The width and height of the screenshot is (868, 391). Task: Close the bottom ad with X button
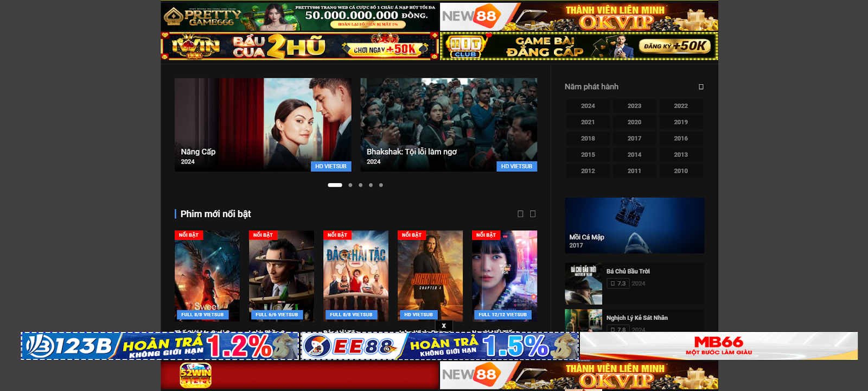click(x=444, y=326)
